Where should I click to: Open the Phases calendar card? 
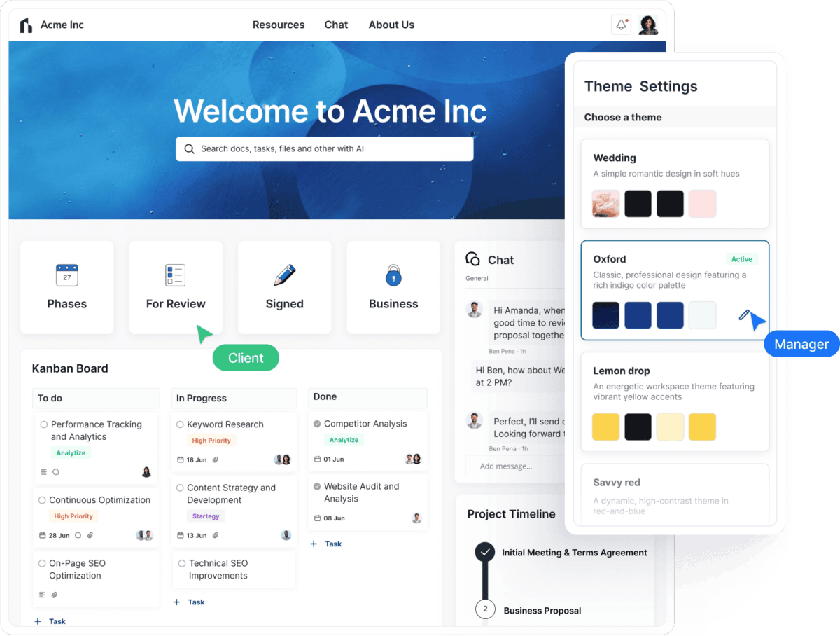click(67, 287)
